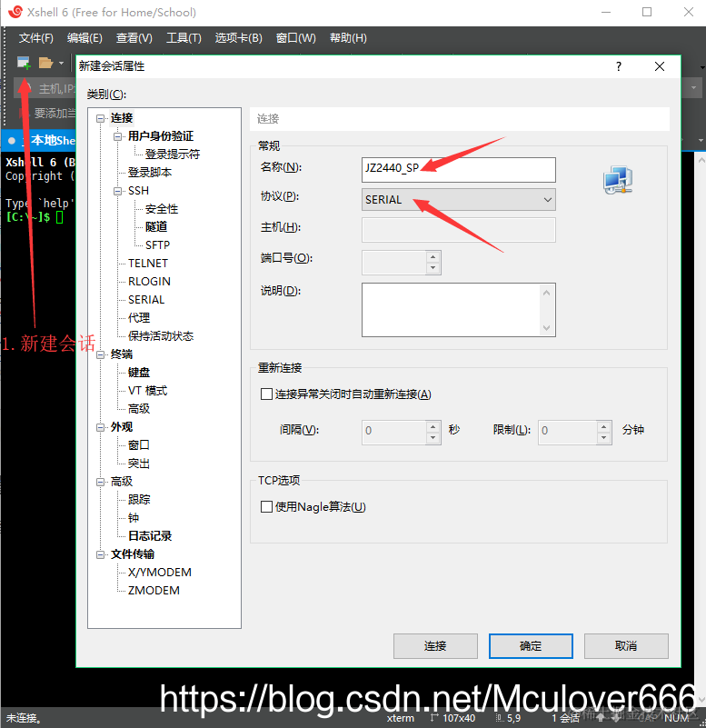706x728 pixels.
Task: Collapse the 用户身份验证 tree node
Action: [x=117, y=136]
